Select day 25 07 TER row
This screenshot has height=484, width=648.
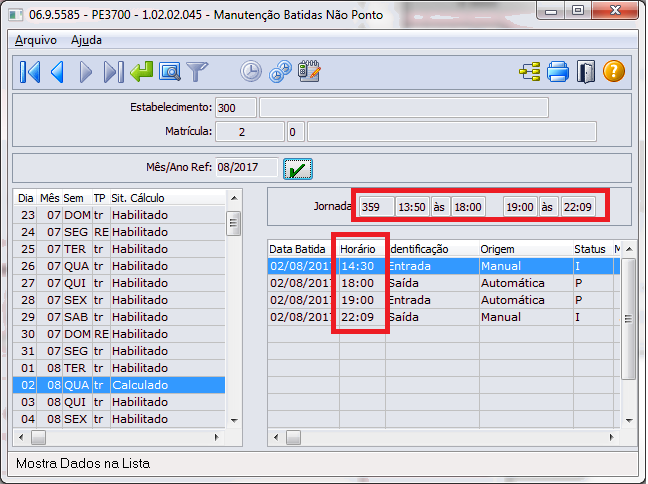pyautogui.click(x=119, y=249)
